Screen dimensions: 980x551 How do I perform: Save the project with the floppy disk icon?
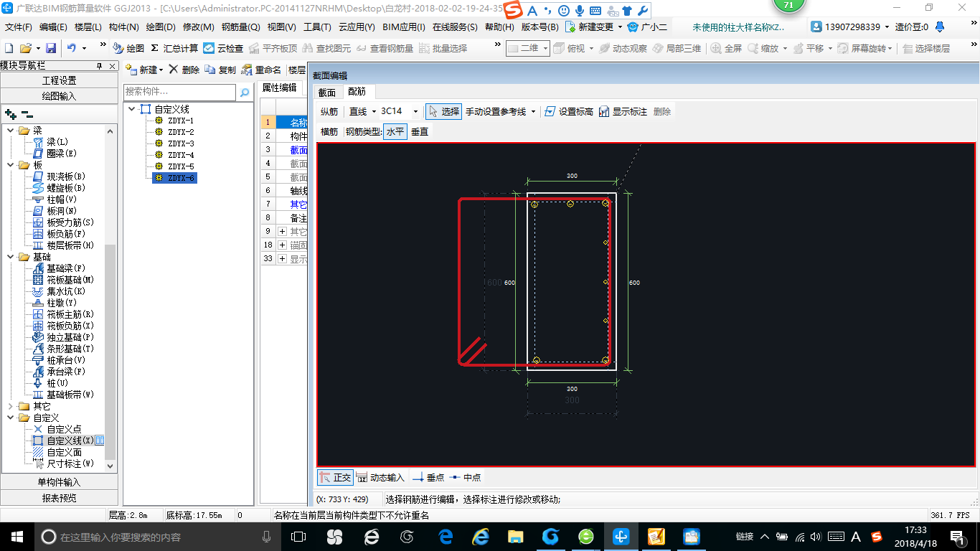point(51,48)
